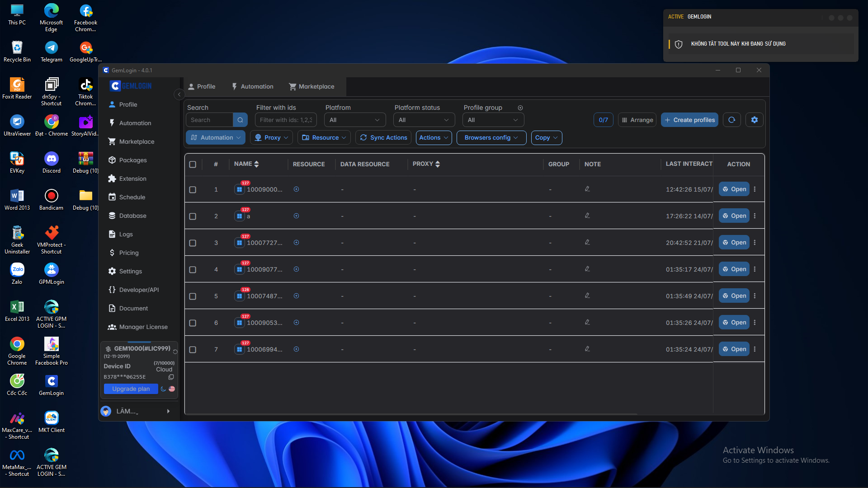868x488 pixels.
Task: Open more options menu for row 1
Action: coord(755,189)
